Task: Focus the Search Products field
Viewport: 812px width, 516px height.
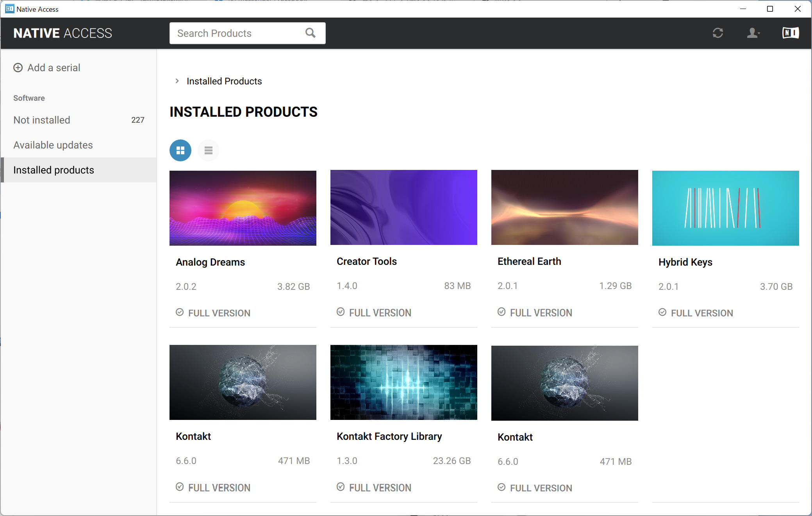Action: pyautogui.click(x=247, y=33)
